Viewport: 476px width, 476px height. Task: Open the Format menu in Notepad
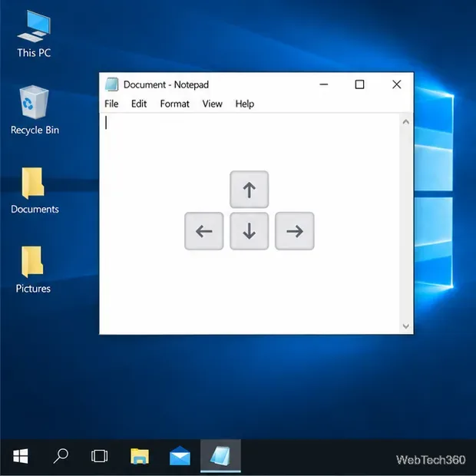pyautogui.click(x=174, y=104)
